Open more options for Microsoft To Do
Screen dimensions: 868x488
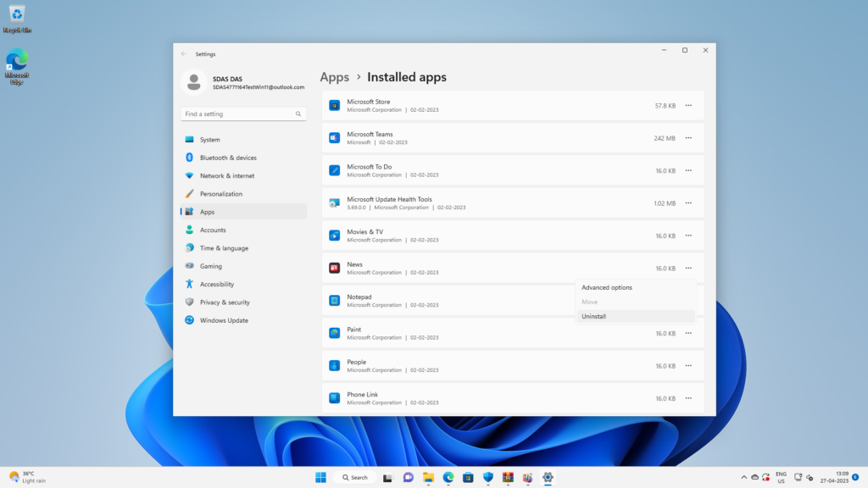point(688,170)
